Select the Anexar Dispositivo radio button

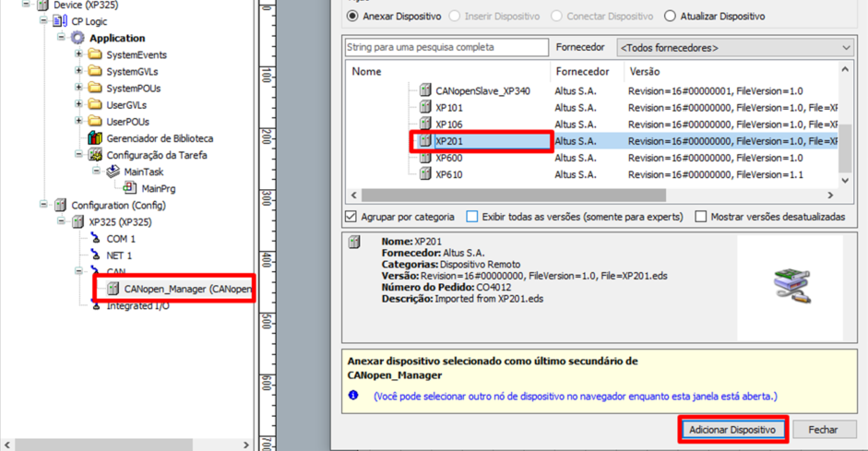[352, 16]
